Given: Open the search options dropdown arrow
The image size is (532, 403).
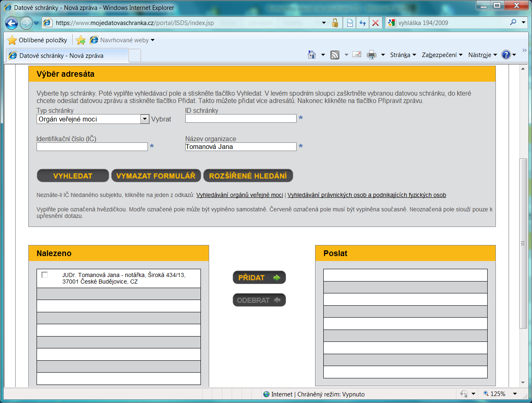Looking at the screenshot, I should (x=524, y=23).
